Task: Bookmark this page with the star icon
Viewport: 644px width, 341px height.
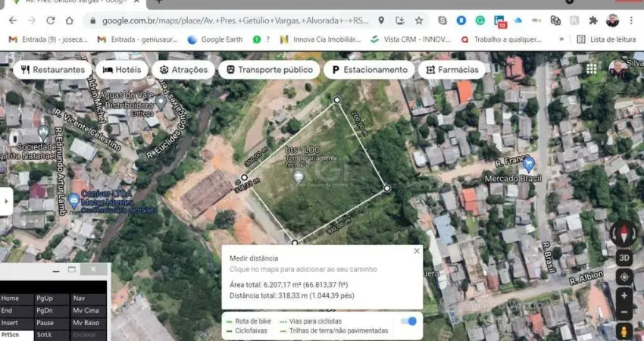Action: coord(419,20)
